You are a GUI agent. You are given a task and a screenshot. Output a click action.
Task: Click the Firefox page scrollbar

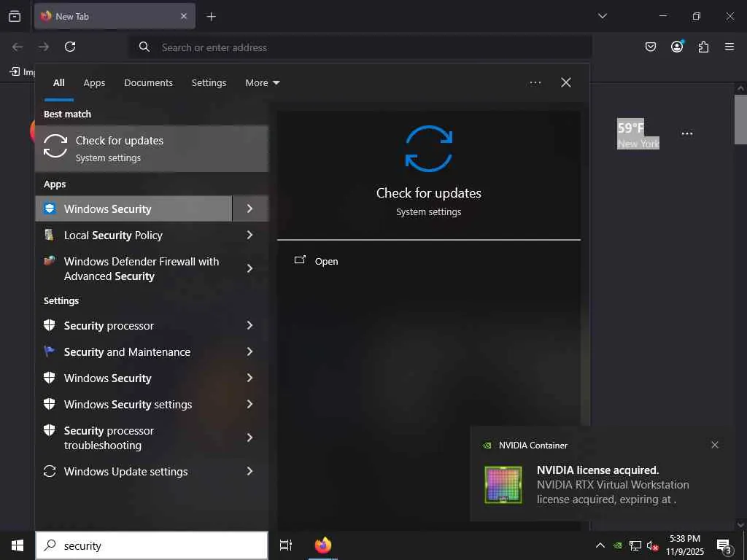tap(740, 119)
